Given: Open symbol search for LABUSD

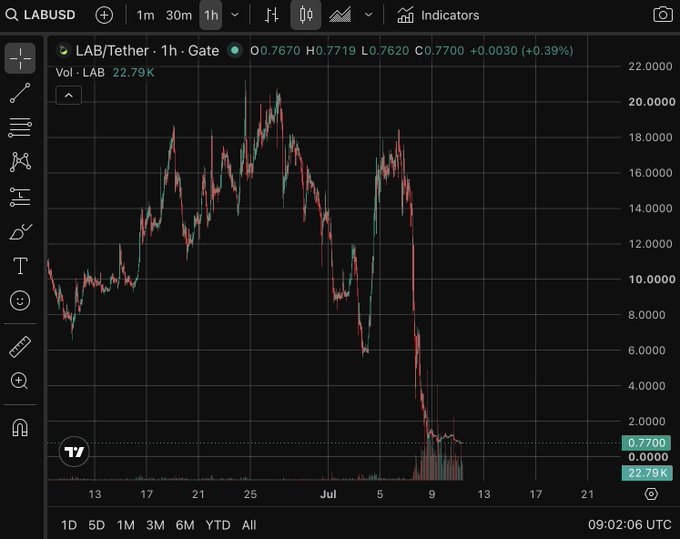Looking at the screenshot, I should pyautogui.click(x=40, y=15).
